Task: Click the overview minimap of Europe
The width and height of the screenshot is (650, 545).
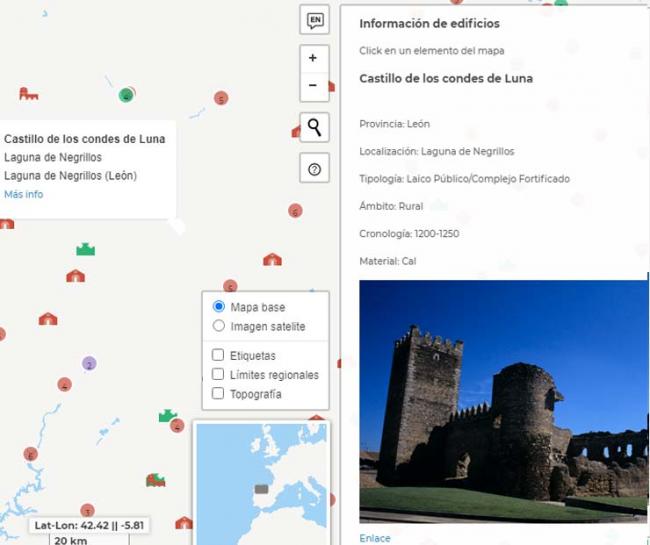Action: pos(261,483)
